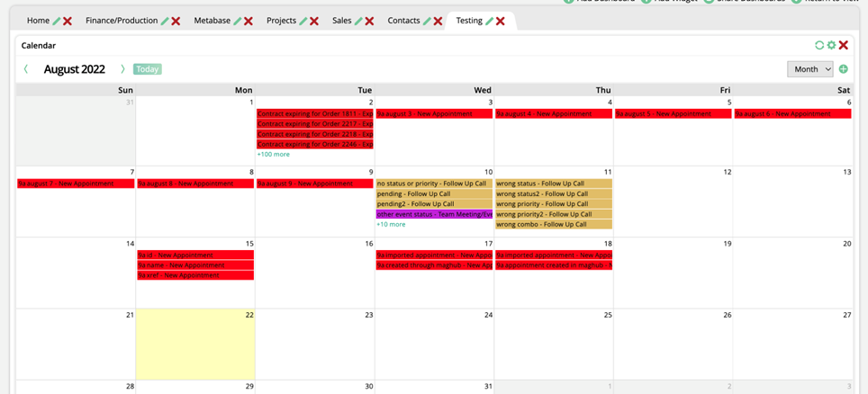Remove the Contacts tab via its X icon
This screenshot has width=868, height=394.
click(x=438, y=21)
